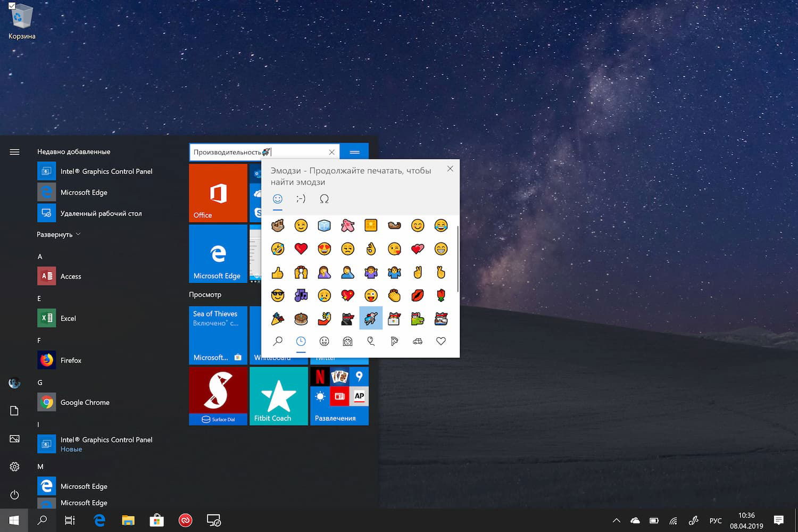The image size is (798, 532).
Task: Switch to the kaomoji ;-) tab
Action: tap(301, 198)
